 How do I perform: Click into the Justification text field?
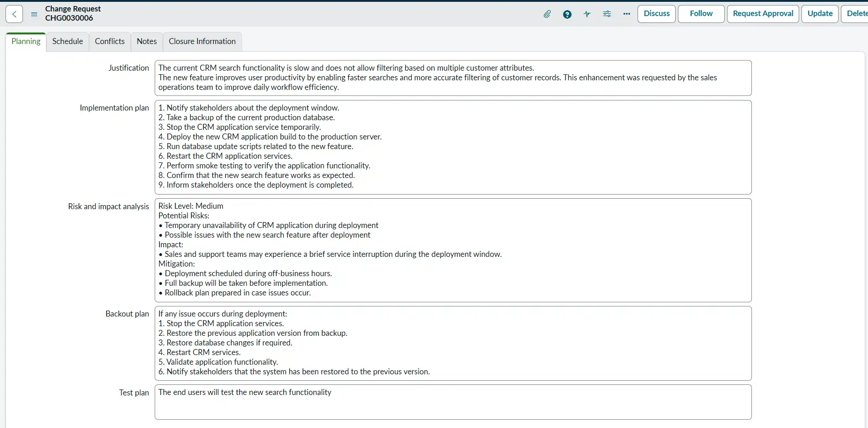click(453, 78)
